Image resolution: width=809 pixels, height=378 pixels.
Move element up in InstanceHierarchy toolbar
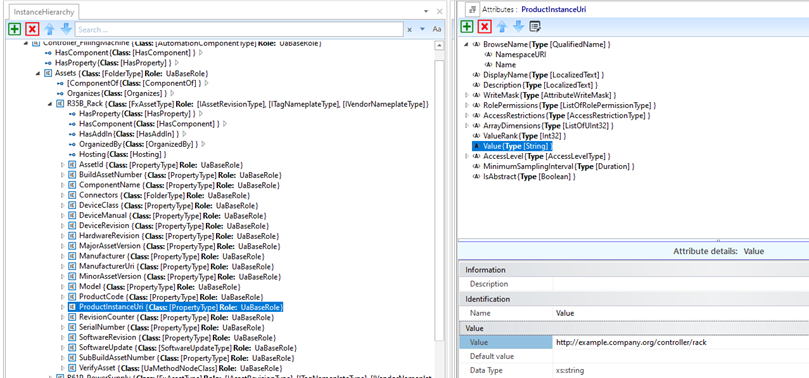(50, 29)
